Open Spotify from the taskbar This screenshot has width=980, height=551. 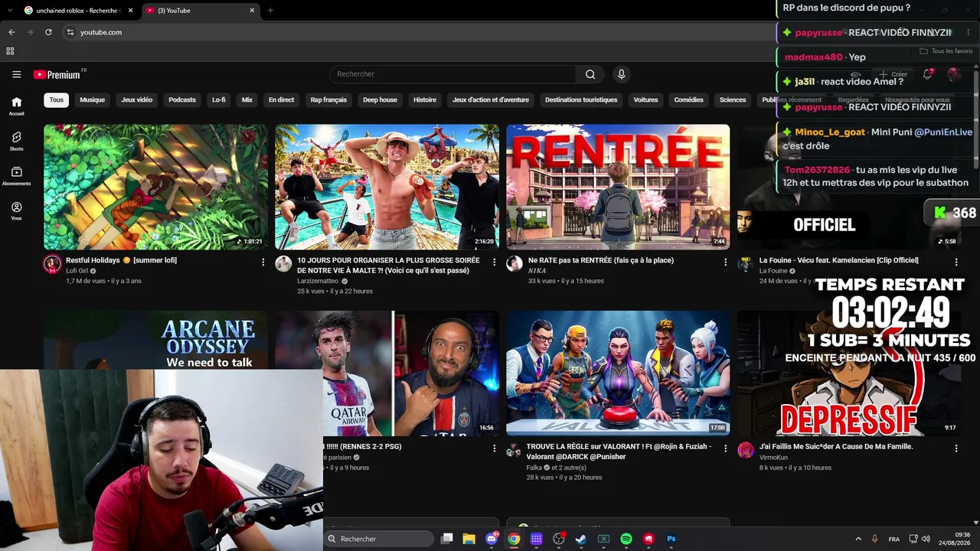pos(626,539)
